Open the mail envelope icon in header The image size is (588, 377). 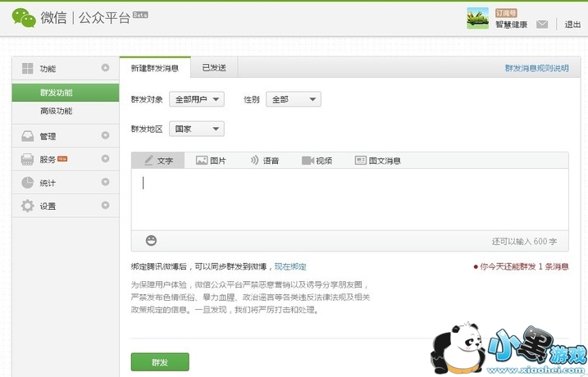click(x=542, y=25)
